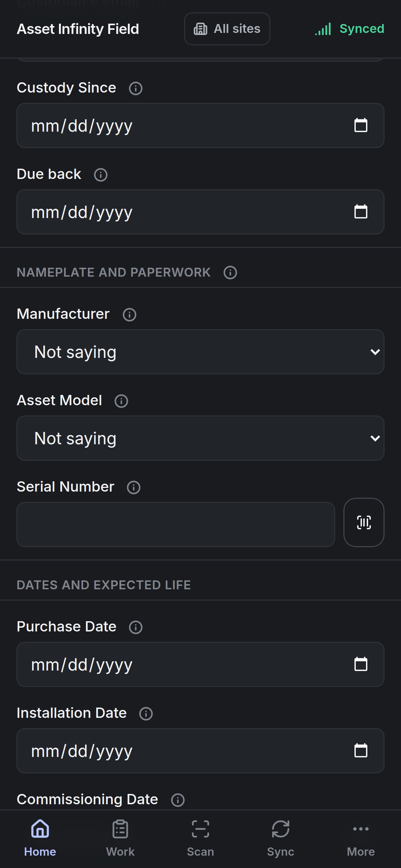Click the signal bars sync status icon
The image size is (401, 868).
pyautogui.click(x=323, y=29)
